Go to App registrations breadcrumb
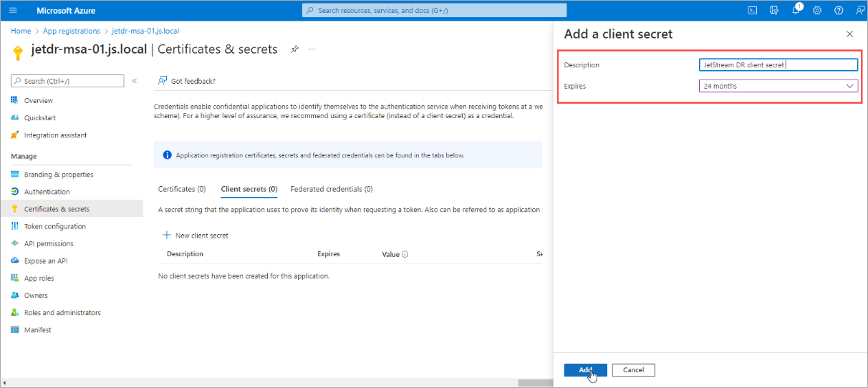 pyautogui.click(x=72, y=31)
